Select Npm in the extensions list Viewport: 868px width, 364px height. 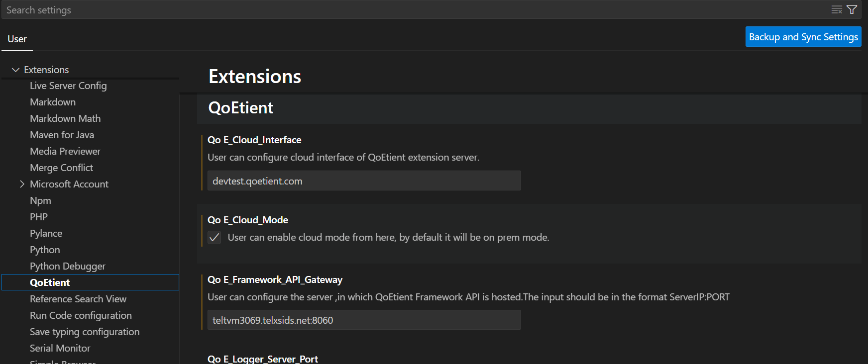click(x=40, y=200)
